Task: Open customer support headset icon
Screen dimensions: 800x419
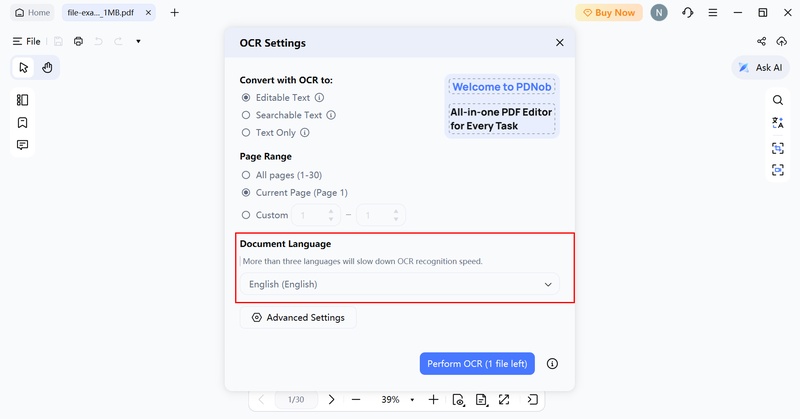Action: click(687, 13)
